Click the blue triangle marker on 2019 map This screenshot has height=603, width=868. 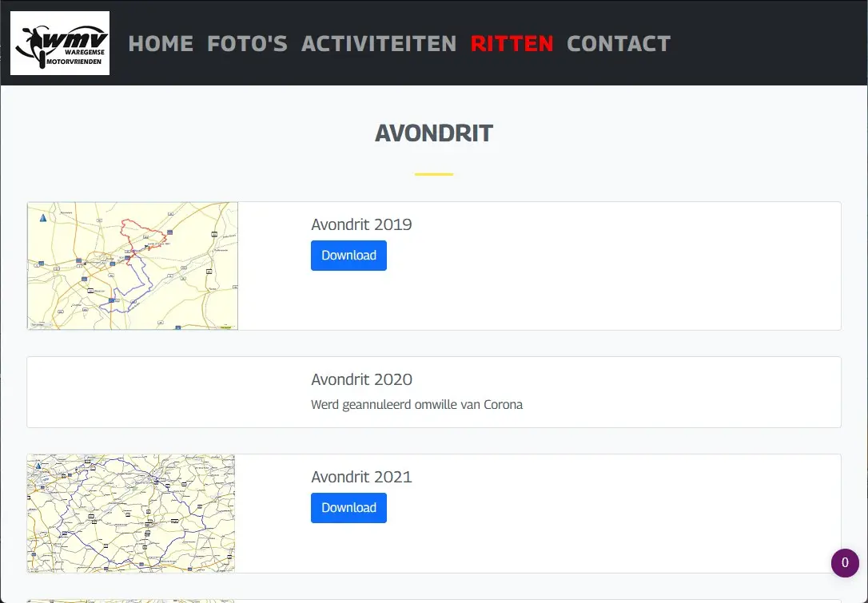pyautogui.click(x=42, y=217)
